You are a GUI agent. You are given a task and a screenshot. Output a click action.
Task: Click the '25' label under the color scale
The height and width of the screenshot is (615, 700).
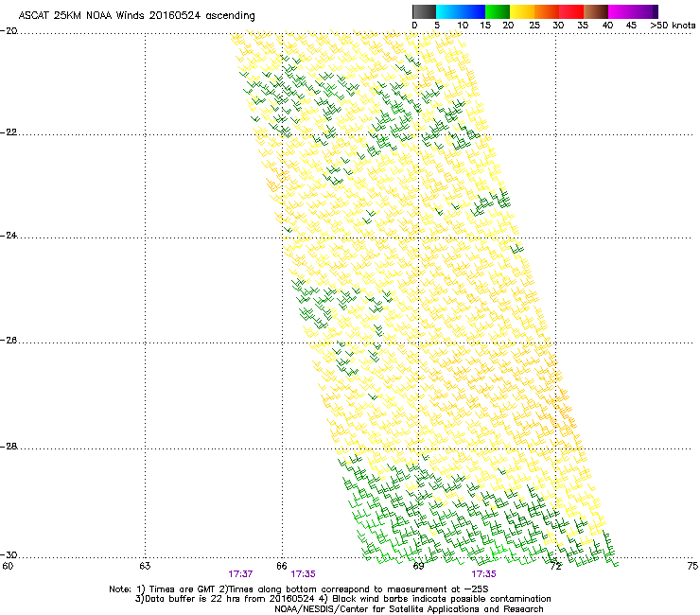(x=534, y=26)
